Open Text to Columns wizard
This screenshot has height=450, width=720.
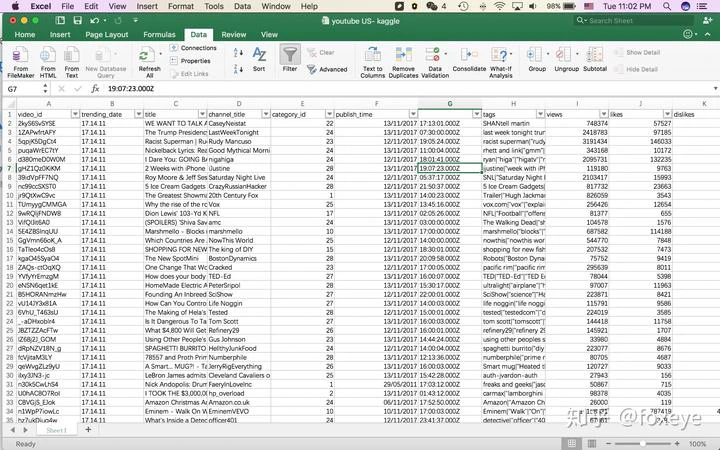point(372,62)
